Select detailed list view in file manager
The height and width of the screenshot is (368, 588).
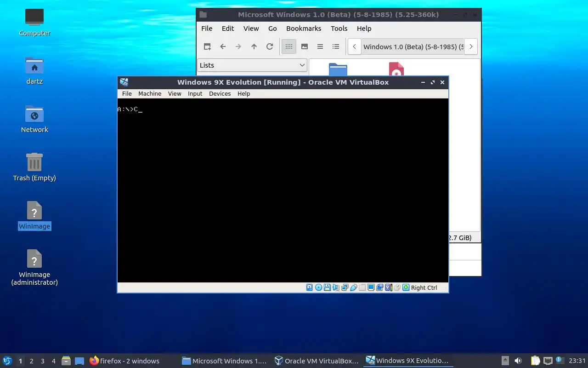336,46
